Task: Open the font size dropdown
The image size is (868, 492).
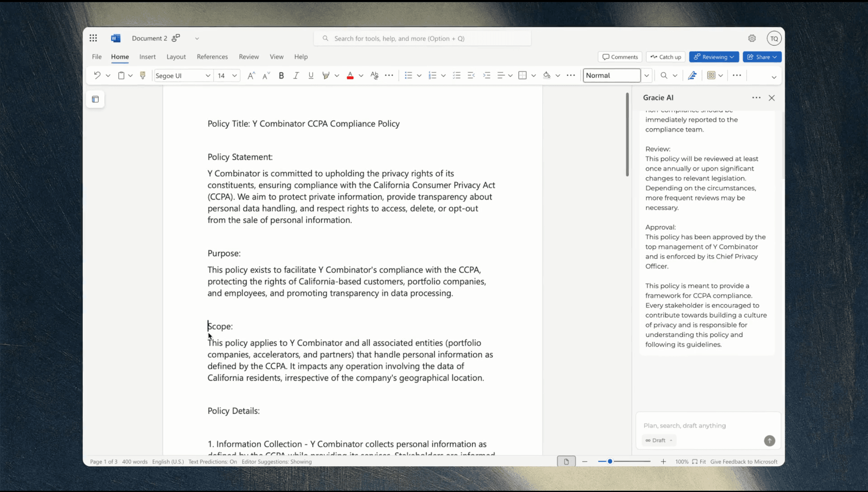Action: 234,76
